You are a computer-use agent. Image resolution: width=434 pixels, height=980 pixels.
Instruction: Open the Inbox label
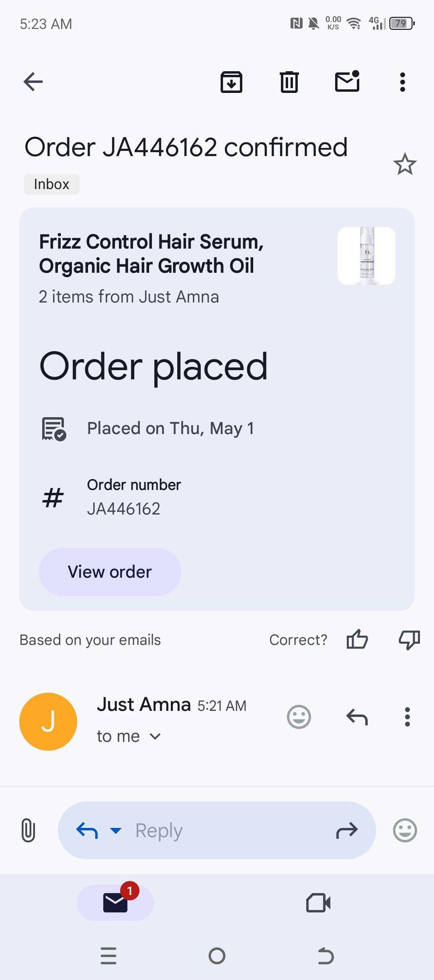(51, 184)
